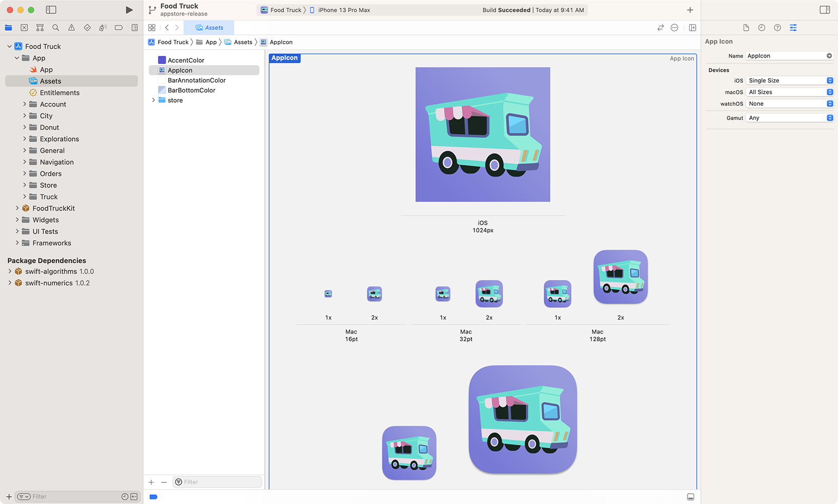Open the Issue navigator warning icon
This screenshot has width=838, height=504.
point(71,28)
